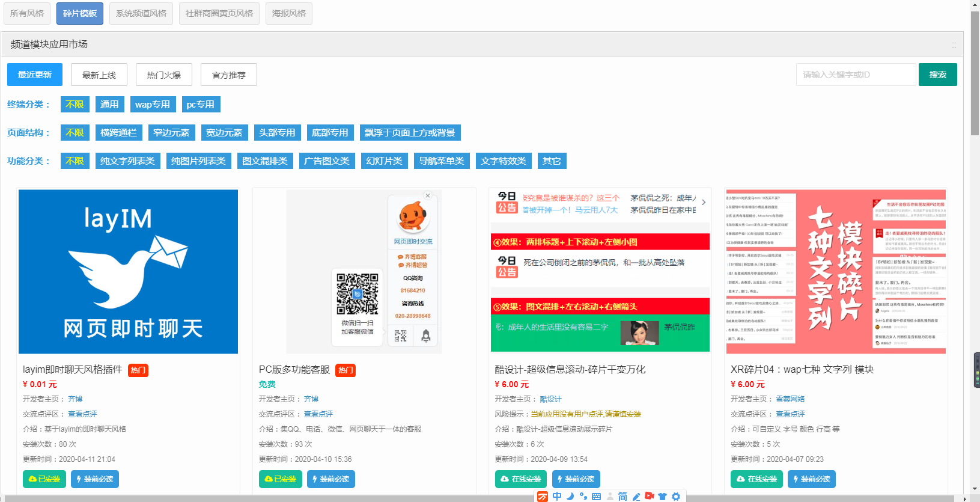Screen dimensions: 980x502
Task: Click the punctuation mode icon in IME bar
Action: coord(583,497)
